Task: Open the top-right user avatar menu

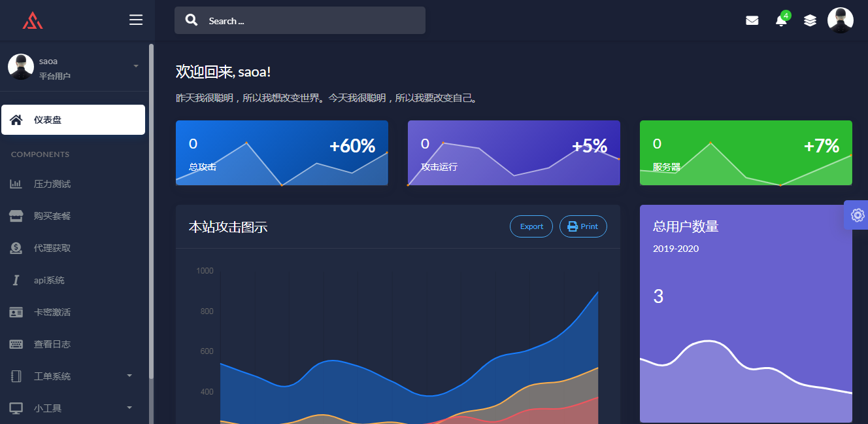Action: pyautogui.click(x=840, y=20)
